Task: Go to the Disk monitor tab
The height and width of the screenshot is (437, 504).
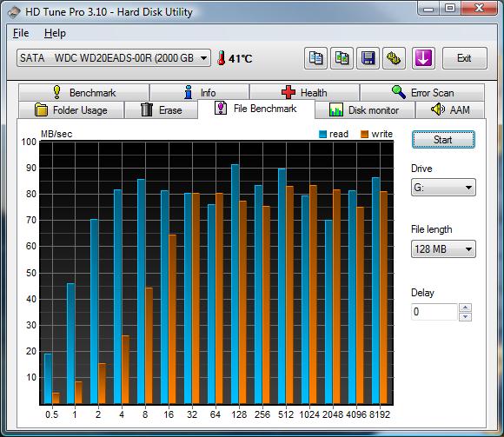Action: (x=364, y=109)
